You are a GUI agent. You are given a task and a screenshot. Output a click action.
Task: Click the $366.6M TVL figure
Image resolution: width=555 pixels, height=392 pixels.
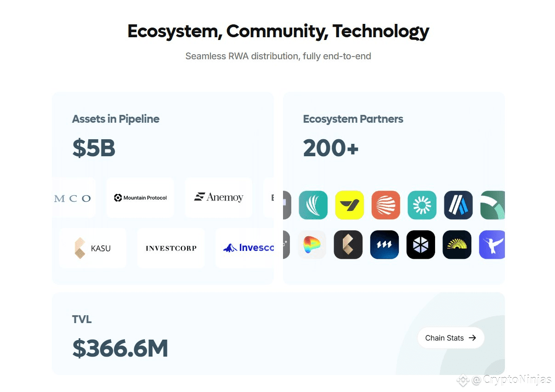tap(120, 348)
